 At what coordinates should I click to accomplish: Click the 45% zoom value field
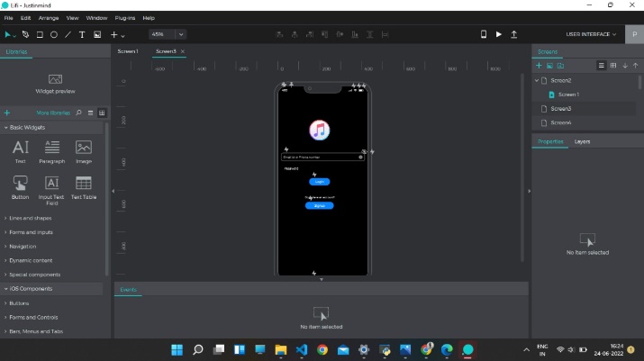pyautogui.click(x=162, y=34)
